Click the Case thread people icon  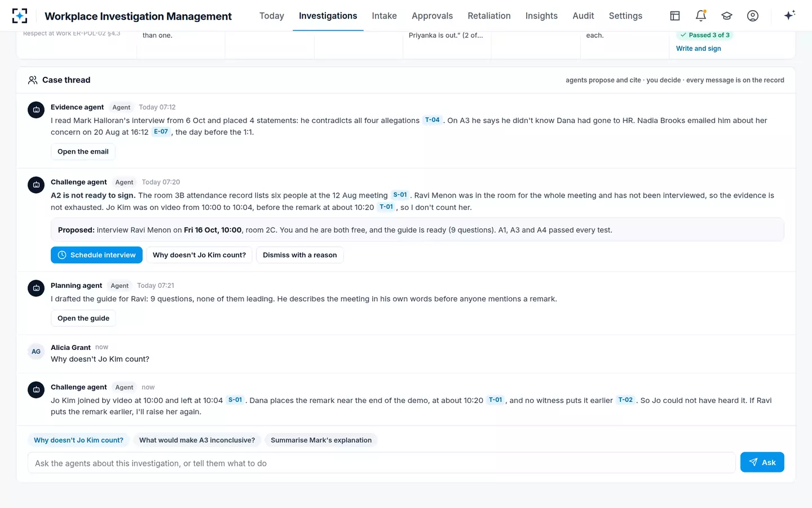tap(33, 80)
